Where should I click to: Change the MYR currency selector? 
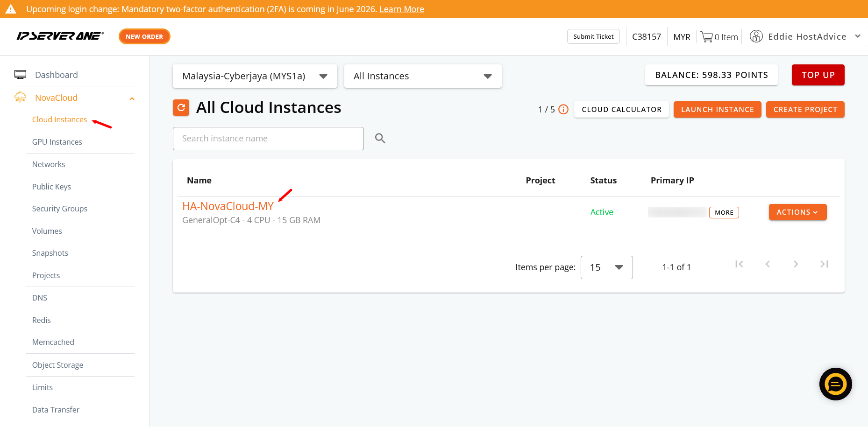pyautogui.click(x=682, y=37)
